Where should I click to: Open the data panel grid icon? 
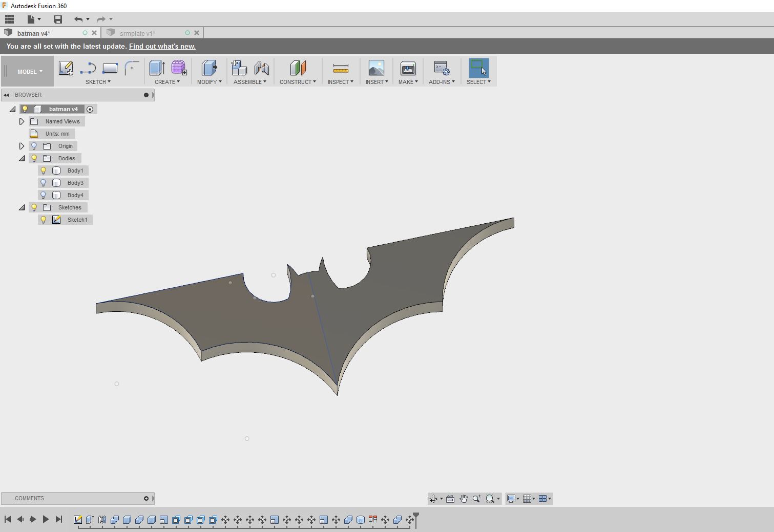10,19
